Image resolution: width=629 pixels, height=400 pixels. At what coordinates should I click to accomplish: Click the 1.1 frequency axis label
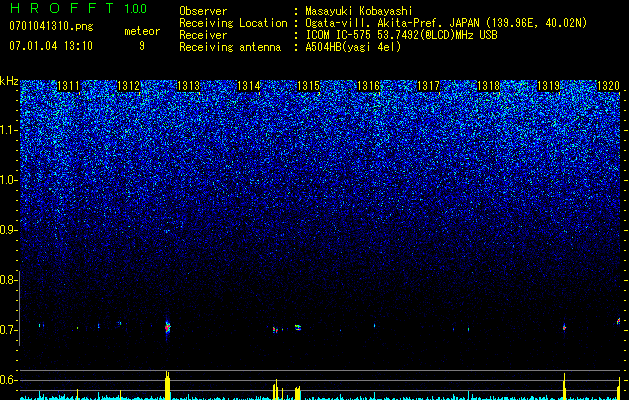point(9,130)
